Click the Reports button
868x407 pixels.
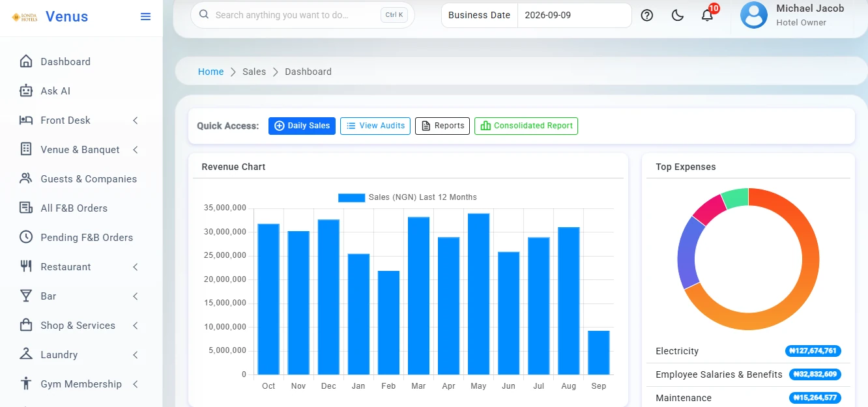click(x=442, y=126)
